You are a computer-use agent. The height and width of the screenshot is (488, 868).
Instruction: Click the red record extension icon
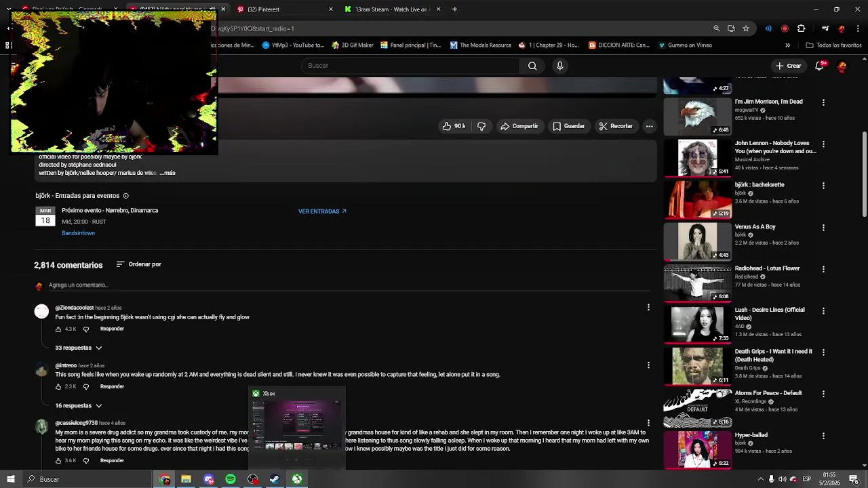(x=785, y=28)
